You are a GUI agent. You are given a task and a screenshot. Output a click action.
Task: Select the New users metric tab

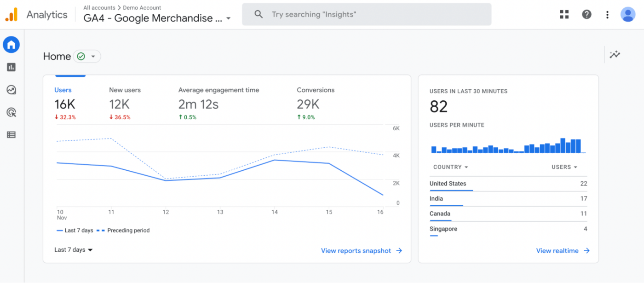coord(125,103)
